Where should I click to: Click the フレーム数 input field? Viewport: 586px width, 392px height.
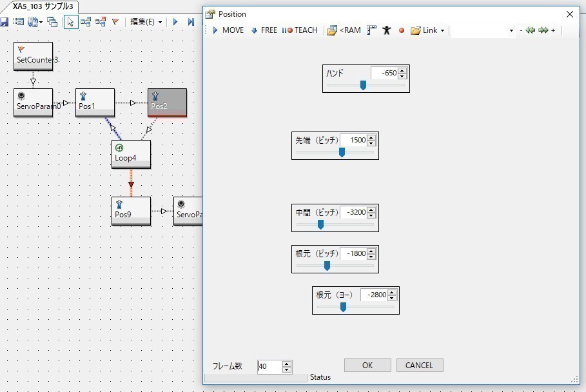click(x=269, y=367)
